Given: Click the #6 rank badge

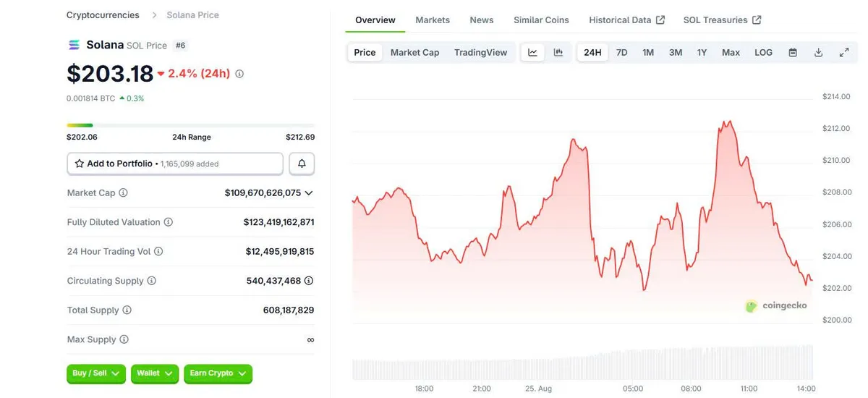Looking at the screenshot, I should tap(181, 45).
